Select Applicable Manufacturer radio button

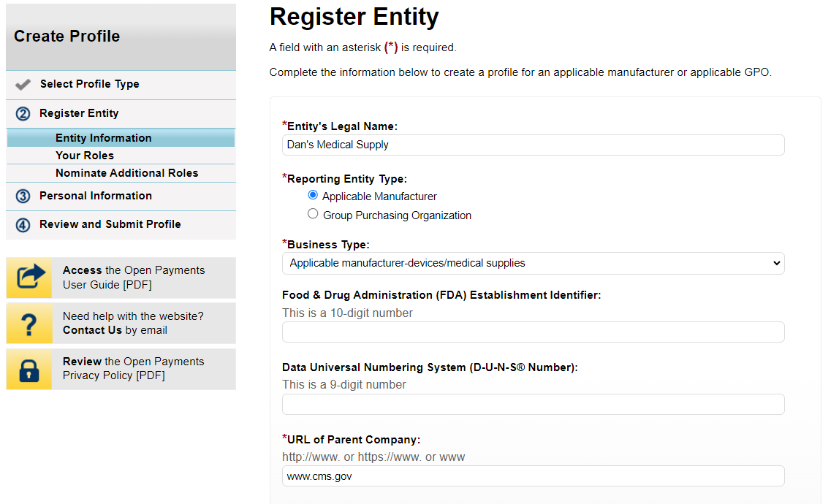click(x=313, y=196)
